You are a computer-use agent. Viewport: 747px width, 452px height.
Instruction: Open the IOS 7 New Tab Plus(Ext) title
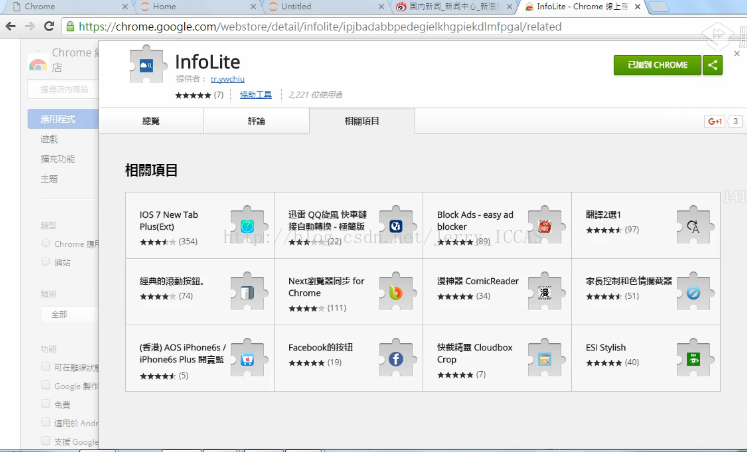169,221
